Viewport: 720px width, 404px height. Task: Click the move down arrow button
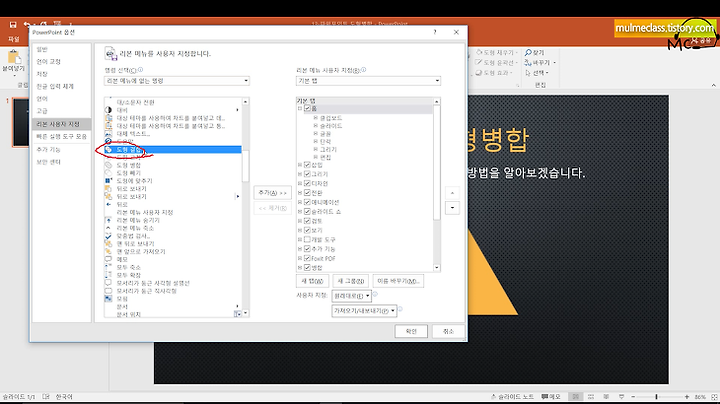point(452,208)
